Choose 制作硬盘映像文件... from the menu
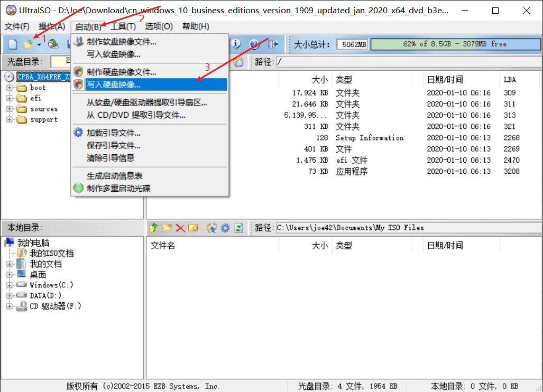Image resolution: width=543 pixels, height=392 pixels. 150,72
